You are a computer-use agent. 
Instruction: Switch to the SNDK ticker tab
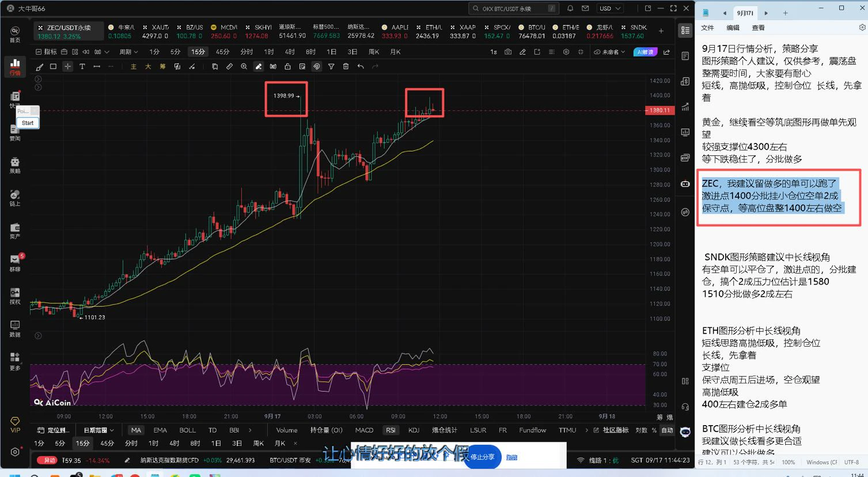tap(634, 31)
